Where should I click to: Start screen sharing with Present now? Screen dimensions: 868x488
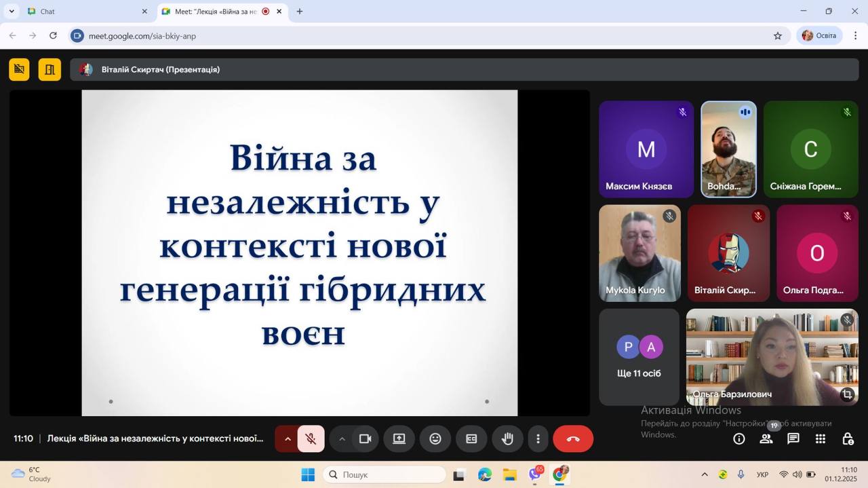(399, 438)
